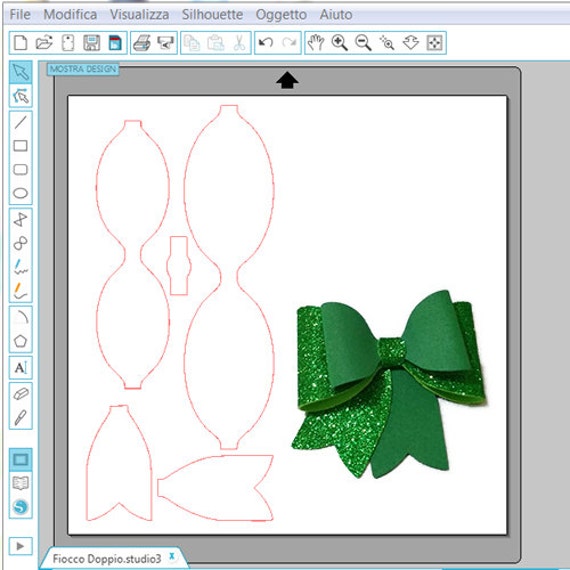Viewport: 570px width, 570px height.
Task: Select the text tool
Action: (x=21, y=368)
